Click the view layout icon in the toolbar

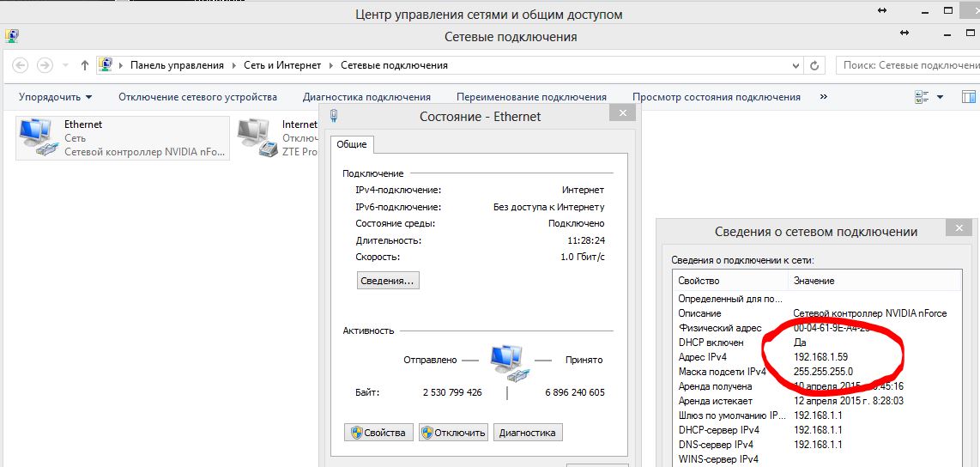coord(923,97)
